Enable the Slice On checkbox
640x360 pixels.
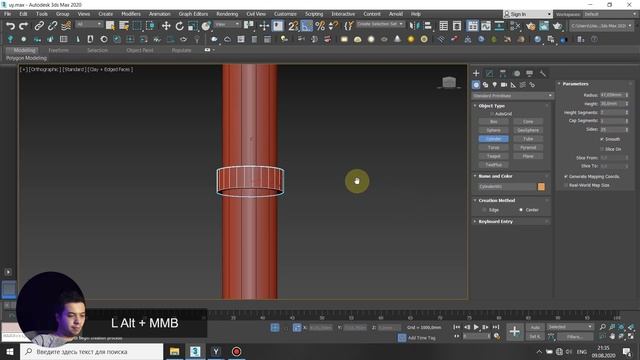click(x=602, y=149)
